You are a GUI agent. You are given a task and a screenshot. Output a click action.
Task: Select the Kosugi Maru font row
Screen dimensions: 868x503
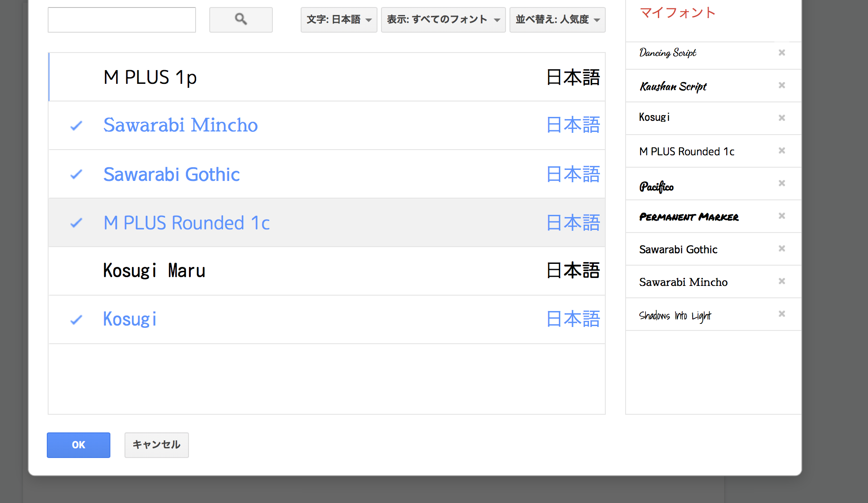point(327,271)
